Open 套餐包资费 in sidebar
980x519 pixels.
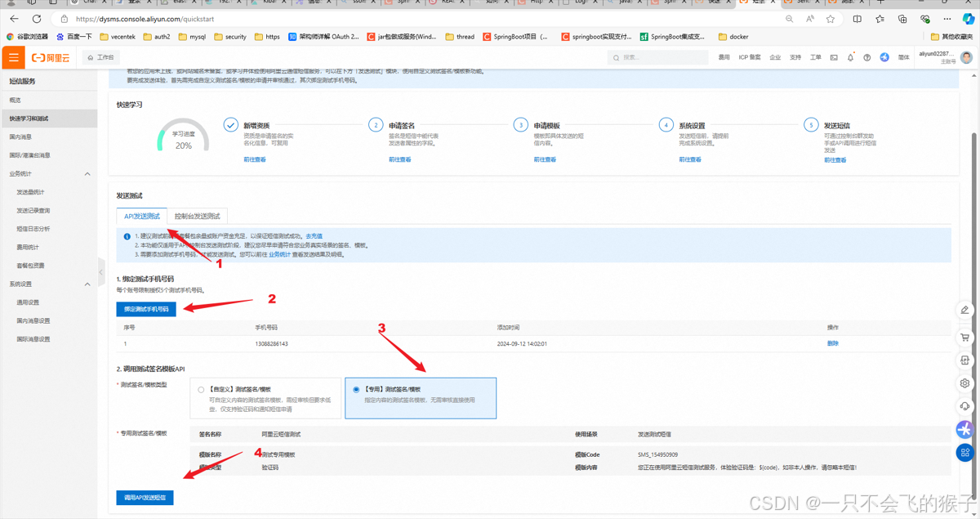[30, 266]
